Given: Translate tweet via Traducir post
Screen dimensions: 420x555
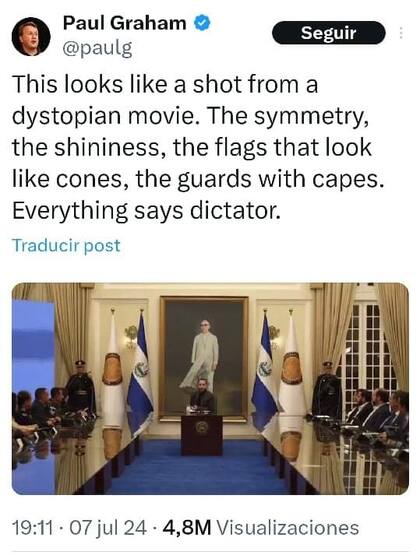Looking at the screenshot, I should click(66, 245).
